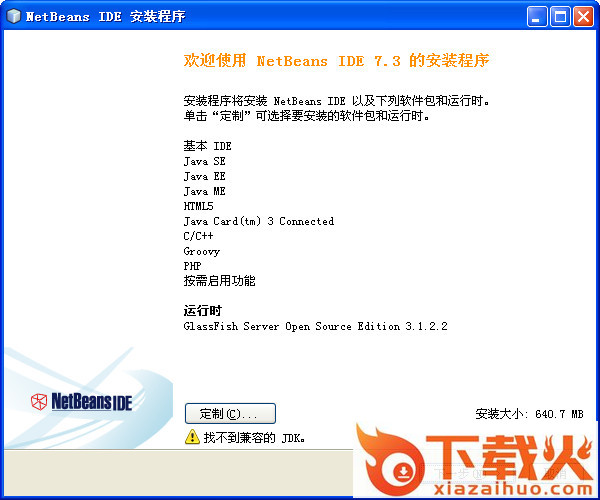Click the NetBeans IDE logo

(82, 402)
